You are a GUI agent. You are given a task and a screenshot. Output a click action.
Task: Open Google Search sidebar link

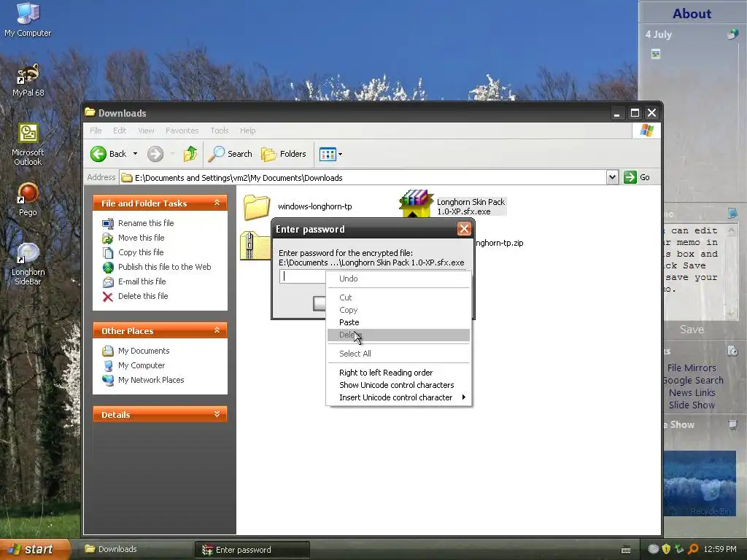coord(693,381)
